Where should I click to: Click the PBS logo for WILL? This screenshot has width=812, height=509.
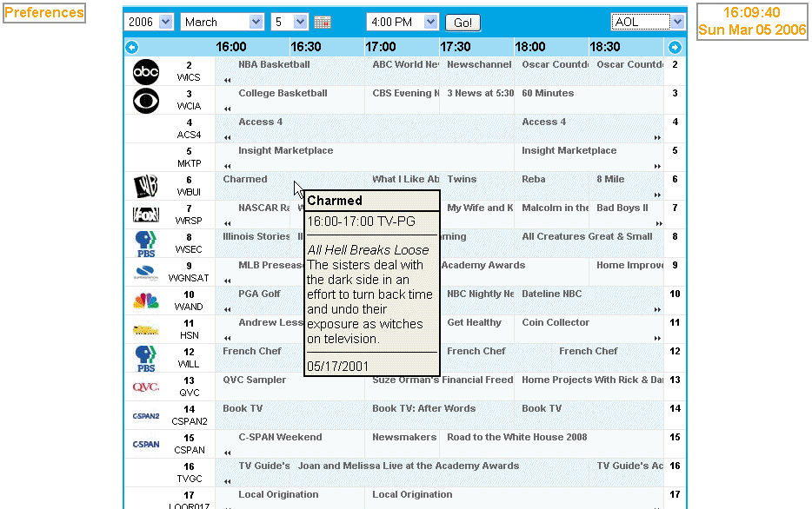coord(146,359)
